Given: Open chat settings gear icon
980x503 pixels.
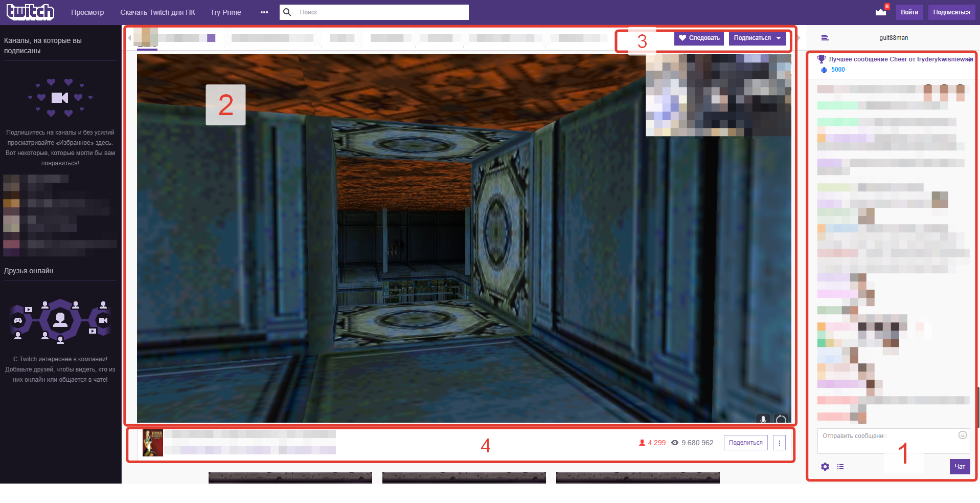Looking at the screenshot, I should 825,467.
